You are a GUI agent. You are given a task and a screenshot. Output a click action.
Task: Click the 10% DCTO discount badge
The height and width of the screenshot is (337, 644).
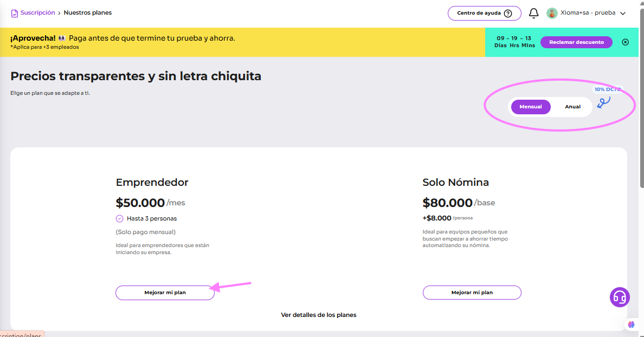[x=606, y=89]
